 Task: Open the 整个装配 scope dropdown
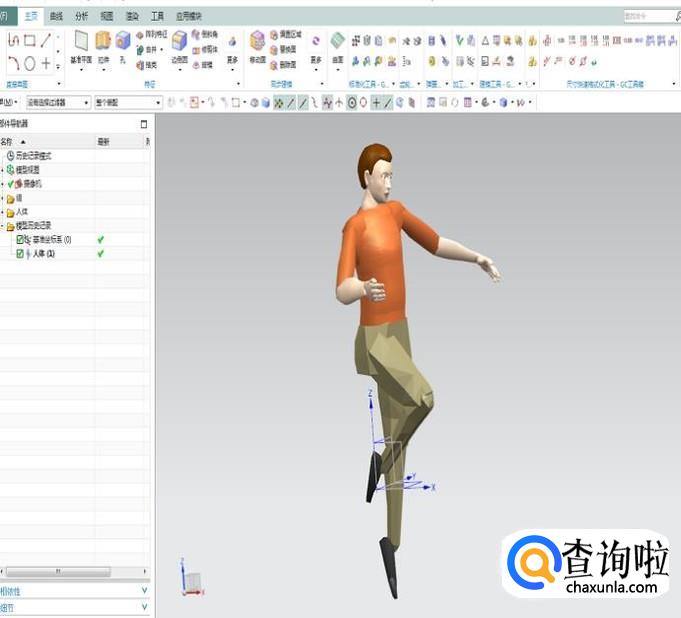coord(129,103)
